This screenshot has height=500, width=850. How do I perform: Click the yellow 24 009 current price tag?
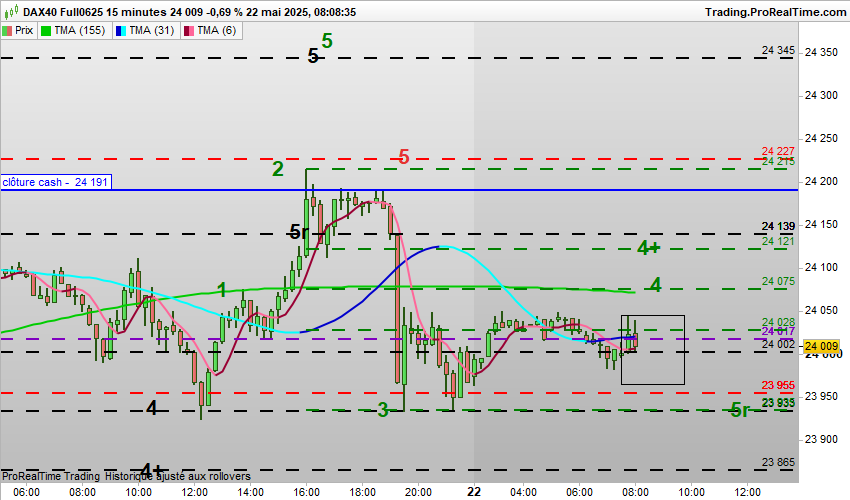(x=821, y=347)
